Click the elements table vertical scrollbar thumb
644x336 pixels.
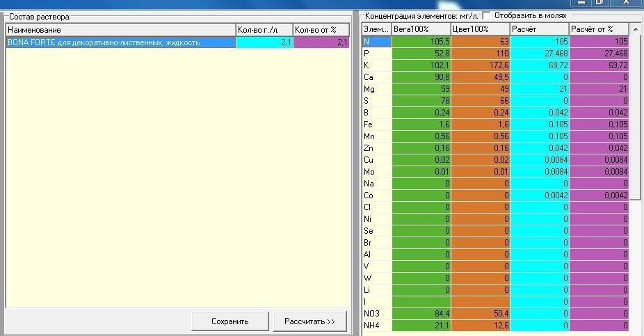click(x=636, y=117)
